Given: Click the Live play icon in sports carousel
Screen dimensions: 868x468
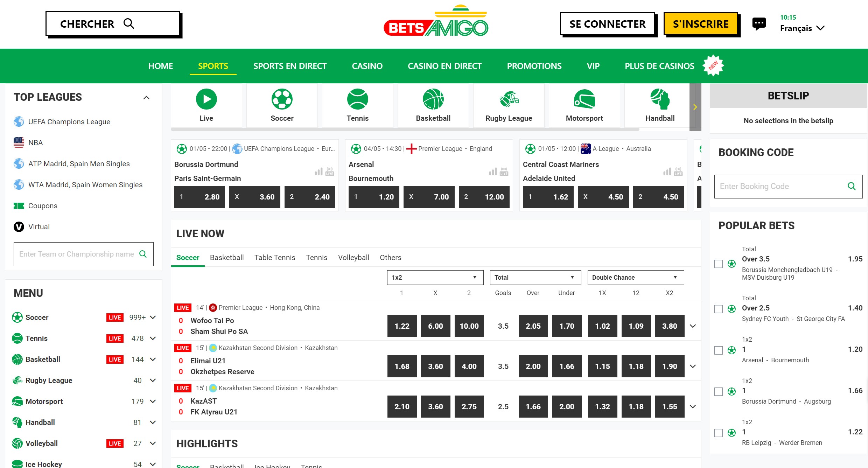Looking at the screenshot, I should [x=206, y=99].
